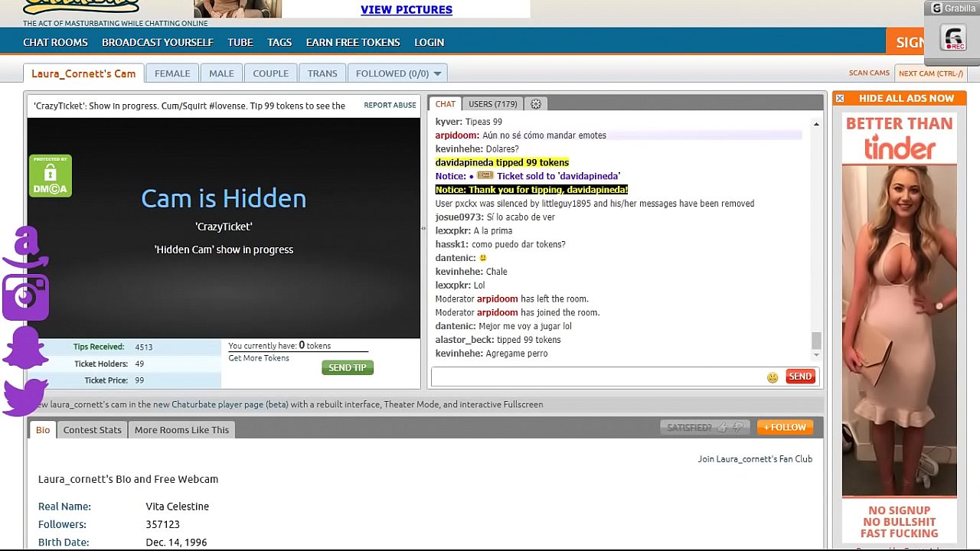
Task: Select More Rooms Like This tab
Action: point(181,430)
